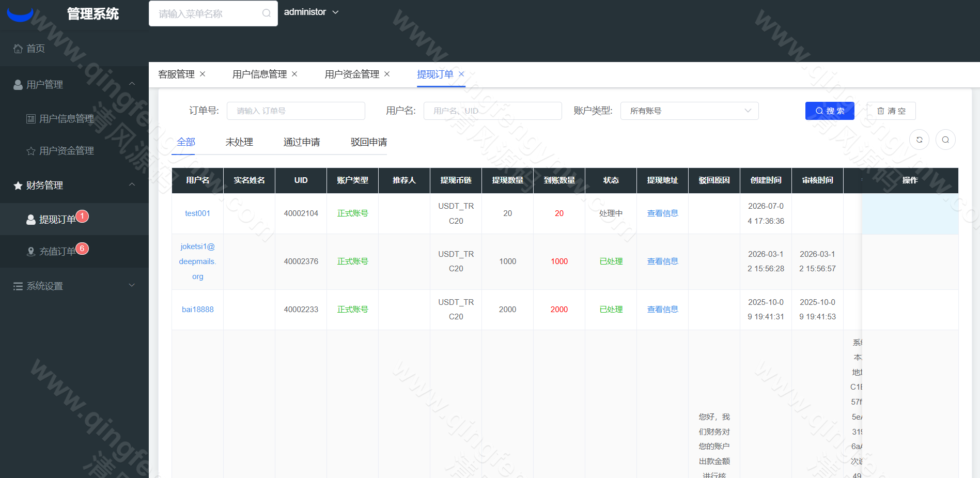Click 处理中 status in test001 row
The width and height of the screenshot is (980, 478).
611,213
